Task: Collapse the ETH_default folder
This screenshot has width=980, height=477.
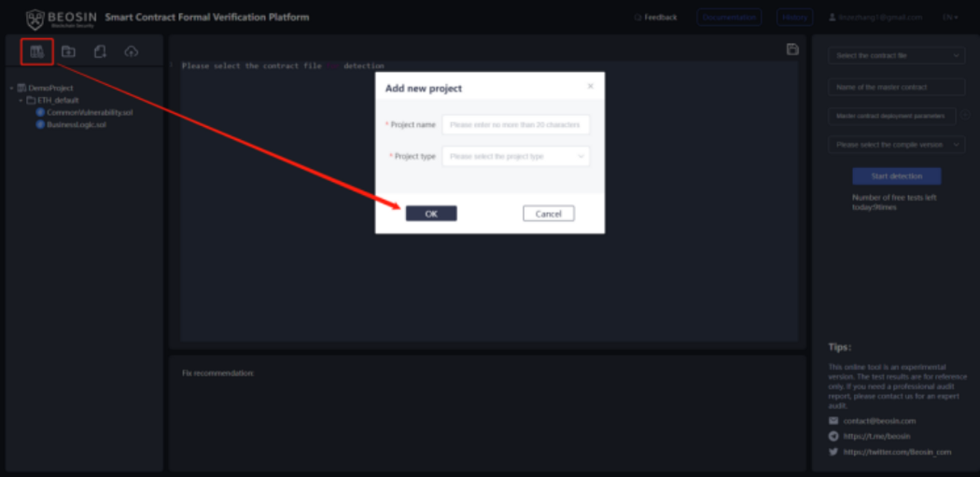Action: tap(21, 100)
